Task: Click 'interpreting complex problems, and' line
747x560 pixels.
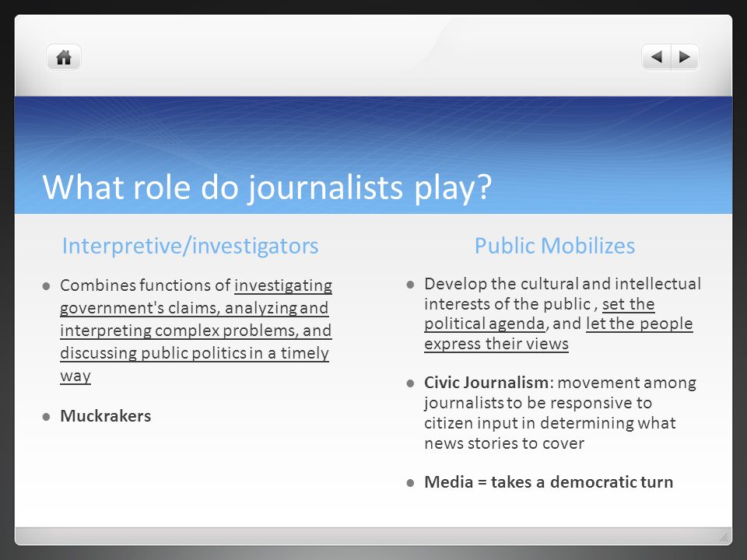Action: (196, 331)
